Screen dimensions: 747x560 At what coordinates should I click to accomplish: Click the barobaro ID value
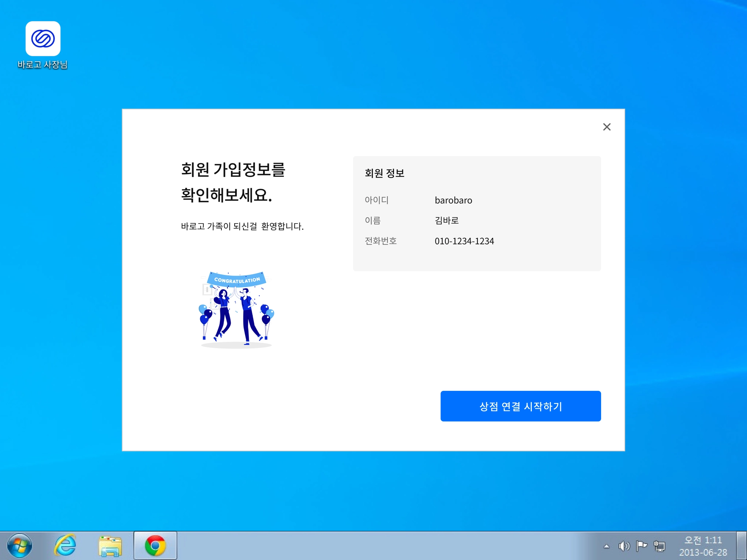[x=453, y=201]
